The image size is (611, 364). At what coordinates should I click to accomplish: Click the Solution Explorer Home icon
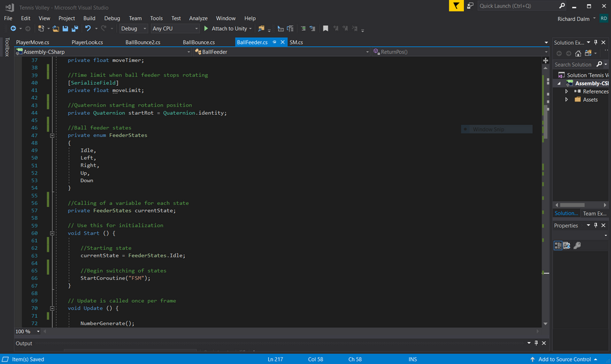(578, 54)
